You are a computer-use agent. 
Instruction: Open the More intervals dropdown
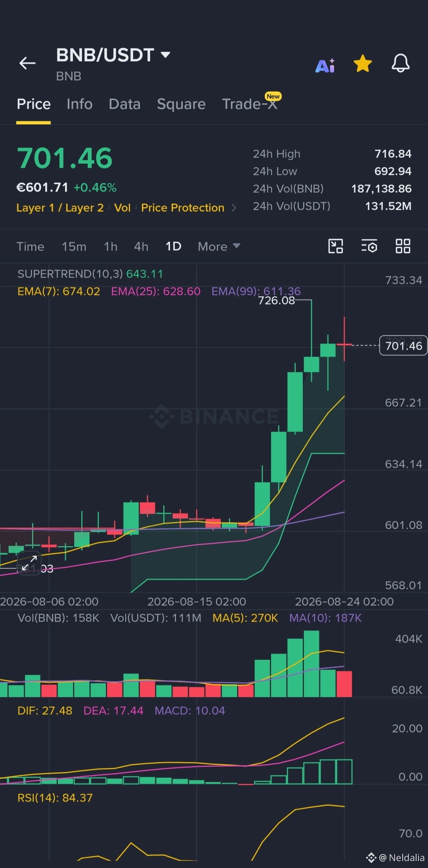[x=219, y=247]
